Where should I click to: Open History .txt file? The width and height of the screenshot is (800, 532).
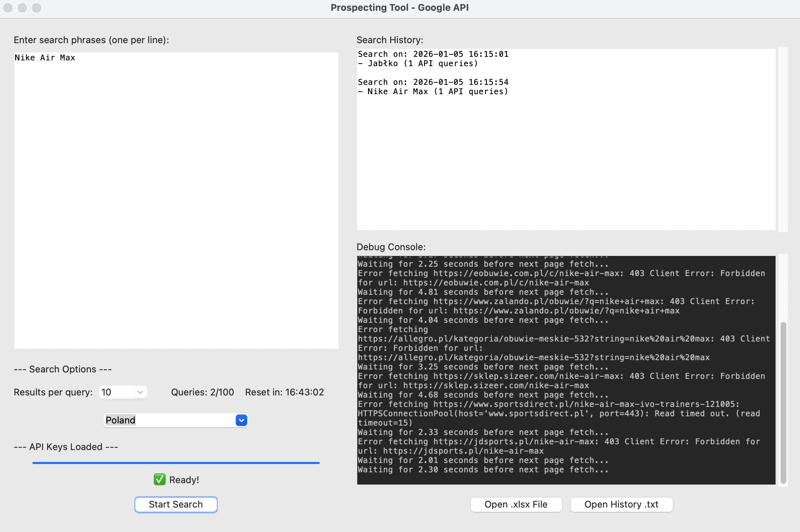coord(621,504)
